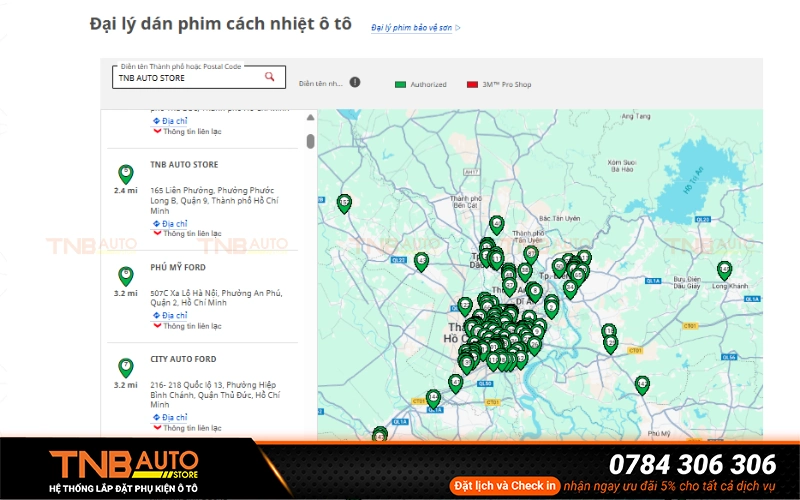Click the hotline number 0784 306 306
This screenshot has width=800, height=500.
[x=692, y=464]
